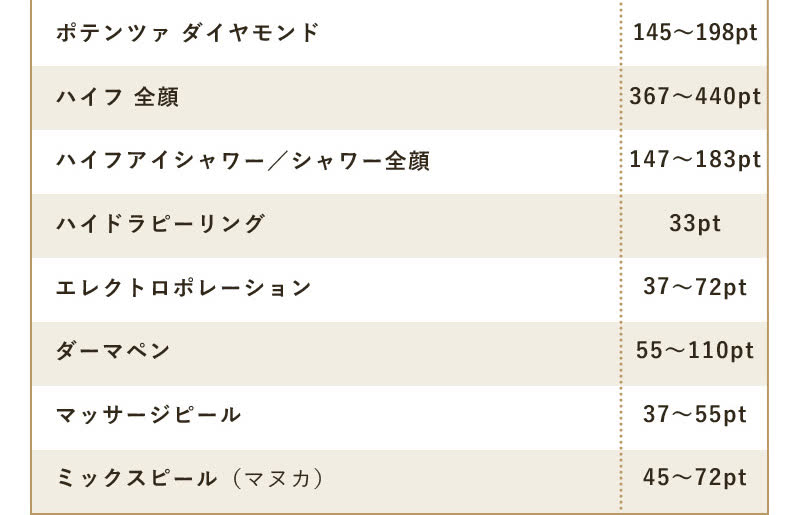Click the ハイドラピーリング row label
800x515 pixels.
(x=160, y=223)
